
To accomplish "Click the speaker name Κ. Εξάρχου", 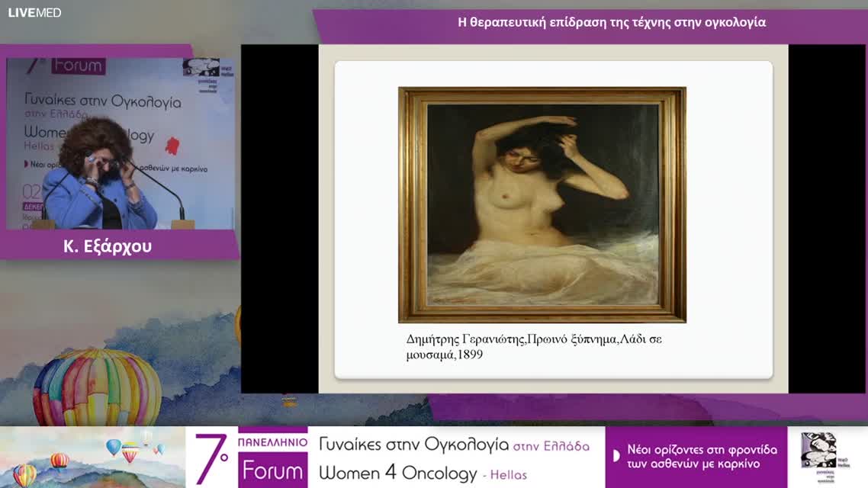I will pyautogui.click(x=108, y=246).
